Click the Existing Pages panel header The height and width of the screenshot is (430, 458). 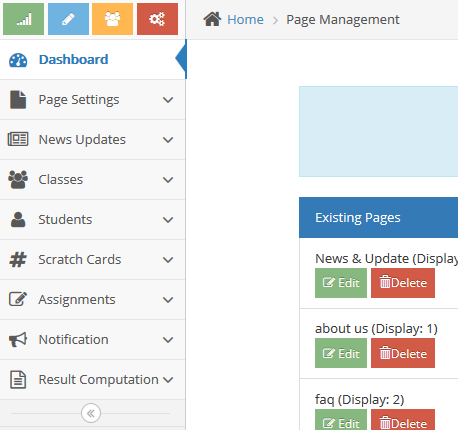(379, 217)
